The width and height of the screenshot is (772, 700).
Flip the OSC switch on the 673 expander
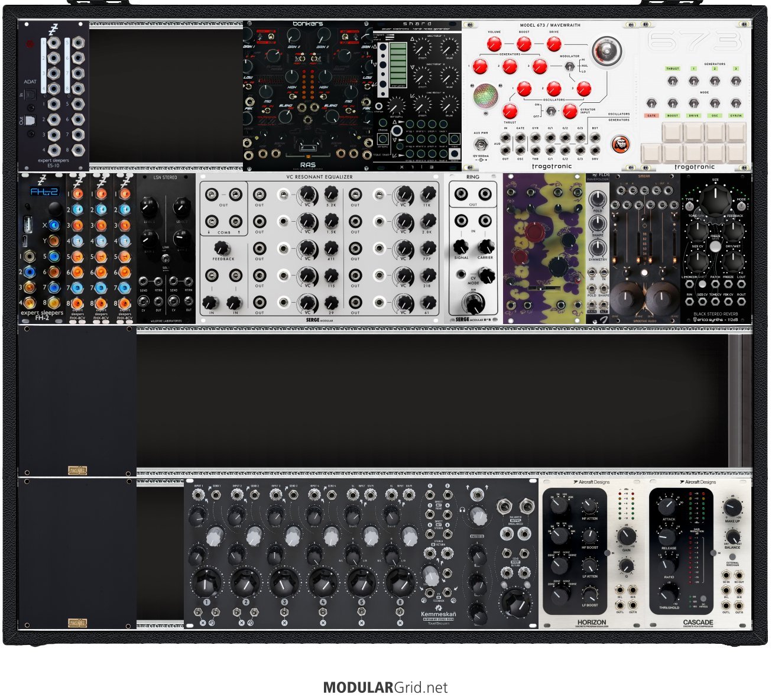pyautogui.click(x=715, y=103)
